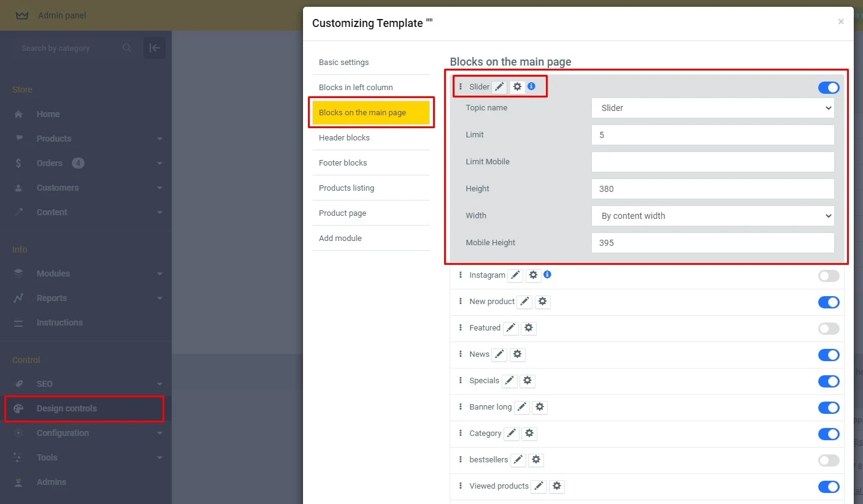Turn on the bestsellers block toggle
The height and width of the screenshot is (504, 863).
828,460
